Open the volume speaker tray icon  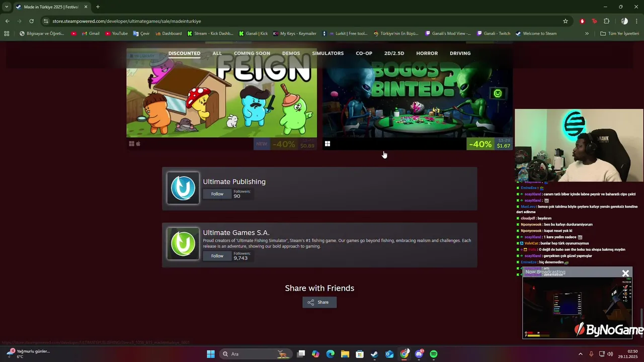click(x=610, y=354)
